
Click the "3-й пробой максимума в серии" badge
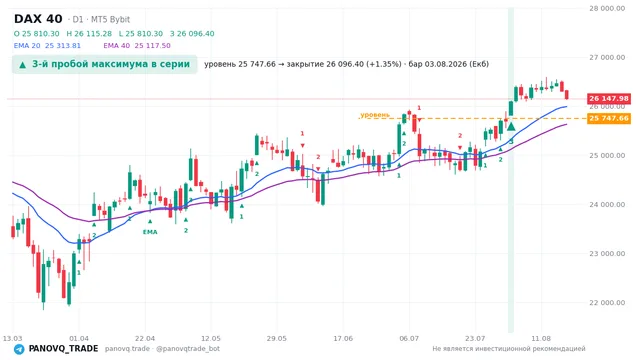[x=104, y=64]
